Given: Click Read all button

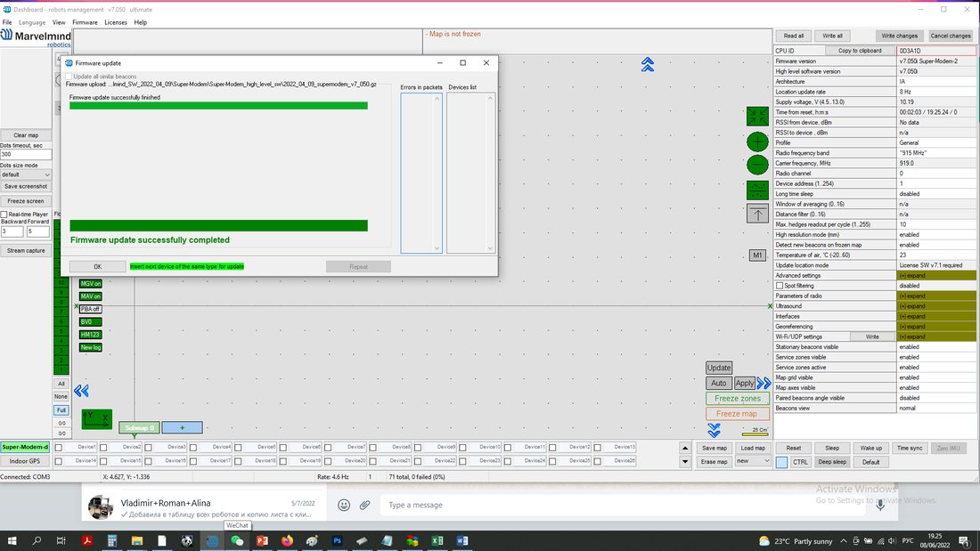Looking at the screenshot, I should (794, 36).
